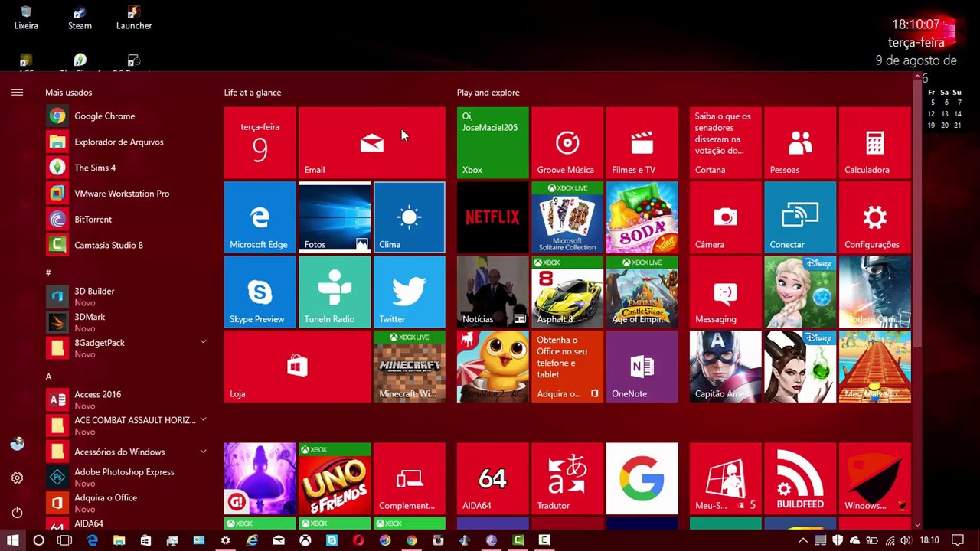Open the Pessoas tile
Viewport: 980px width, 551px height.
(800, 143)
